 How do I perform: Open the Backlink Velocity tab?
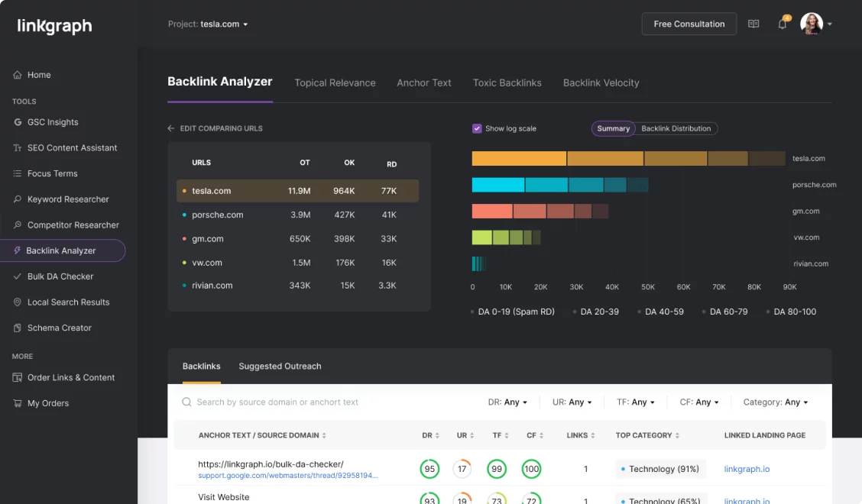[x=601, y=83]
